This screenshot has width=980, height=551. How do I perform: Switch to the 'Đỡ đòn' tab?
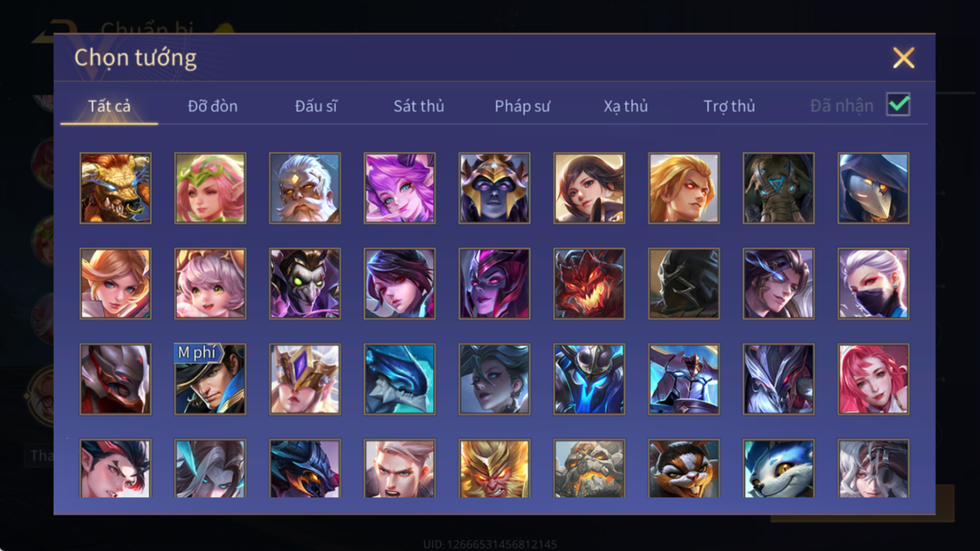213,106
